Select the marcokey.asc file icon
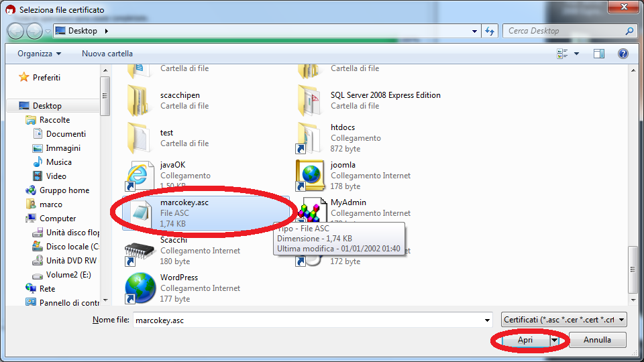The image size is (644, 362). click(x=140, y=213)
